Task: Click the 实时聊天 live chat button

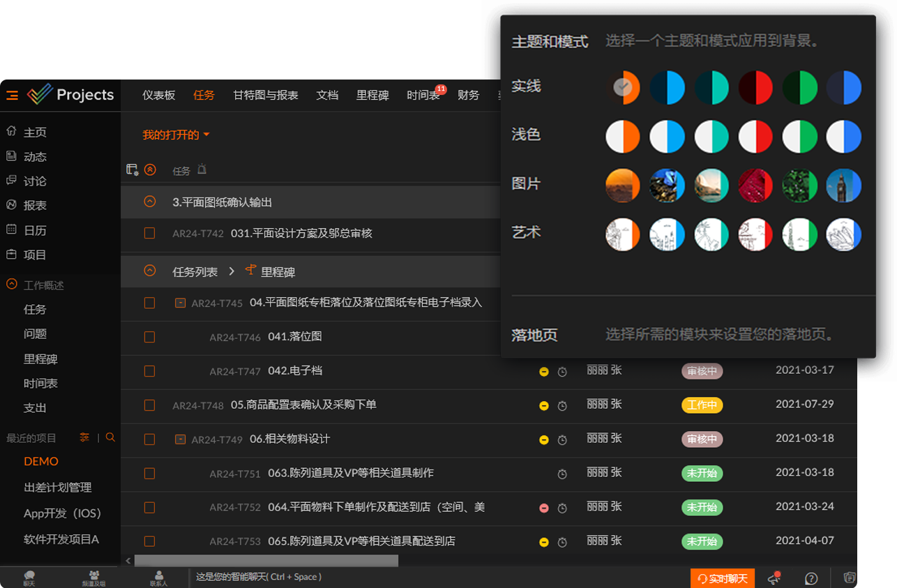Action: pyautogui.click(x=723, y=578)
